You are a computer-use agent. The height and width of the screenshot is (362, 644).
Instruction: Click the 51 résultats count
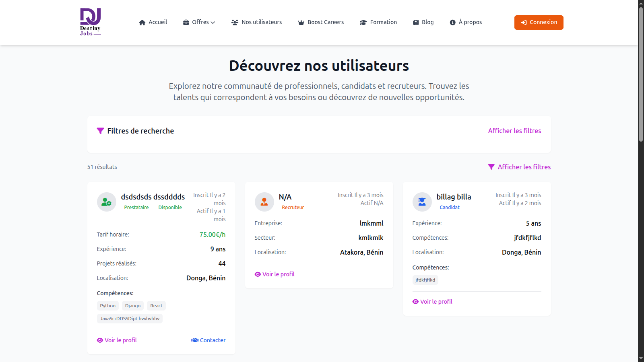click(x=102, y=167)
